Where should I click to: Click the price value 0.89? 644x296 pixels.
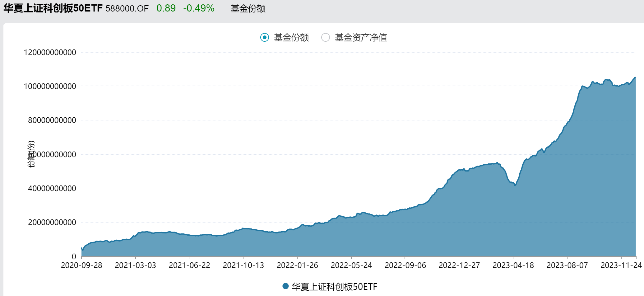(166, 8)
